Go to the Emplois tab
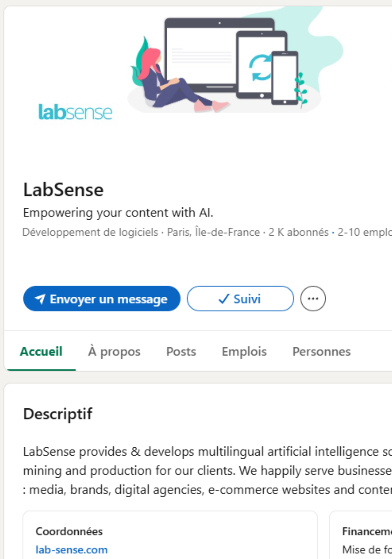This screenshot has height=559, width=392. tap(244, 352)
